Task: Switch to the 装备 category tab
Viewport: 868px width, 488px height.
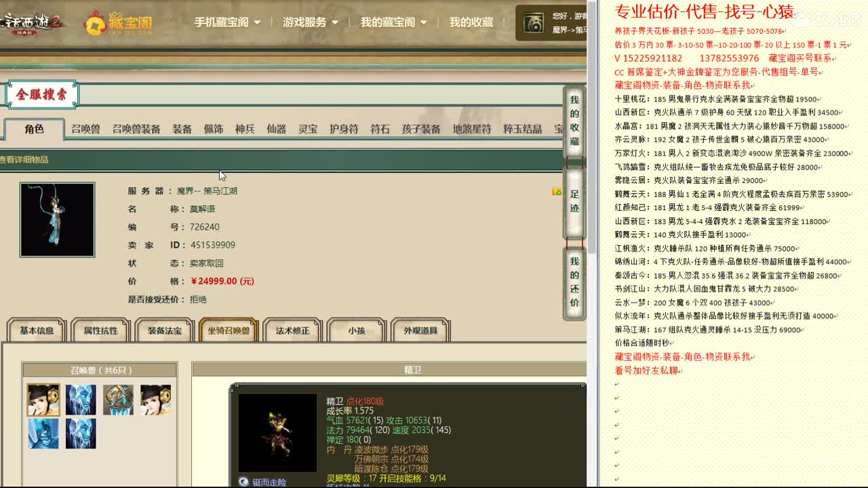Action: point(182,129)
